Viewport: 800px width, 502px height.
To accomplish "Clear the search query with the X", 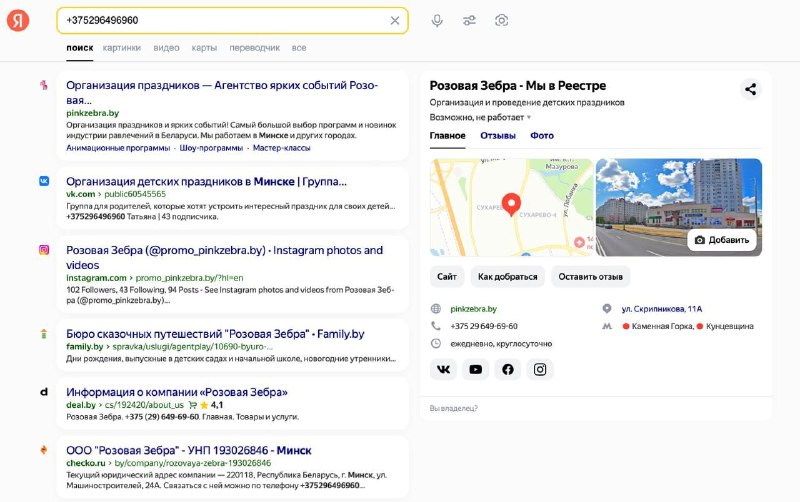I will [x=394, y=20].
